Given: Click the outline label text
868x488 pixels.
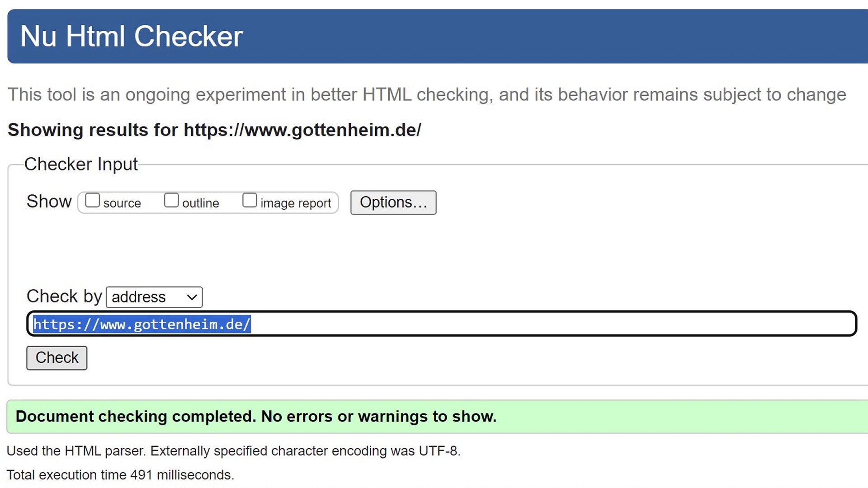Looking at the screenshot, I should pos(200,203).
